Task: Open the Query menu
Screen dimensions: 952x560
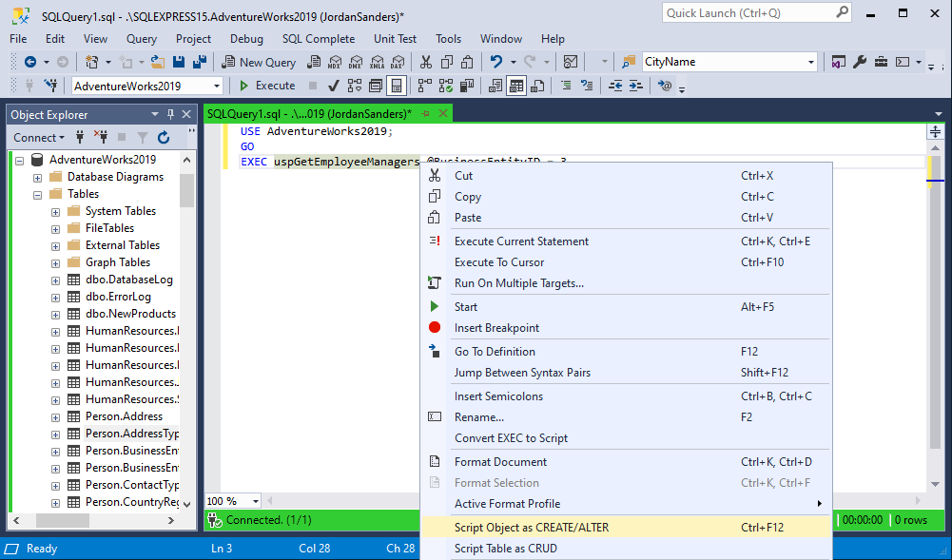Action: point(142,39)
